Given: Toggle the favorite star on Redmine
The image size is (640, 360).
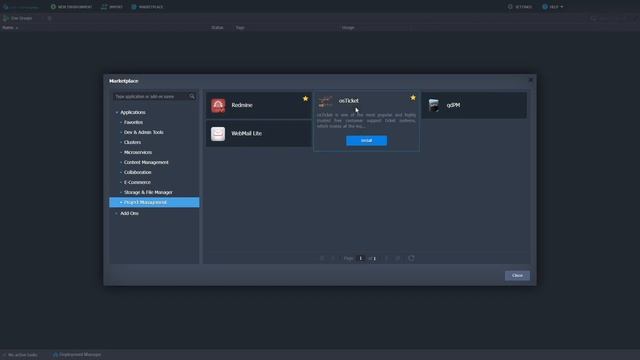Looking at the screenshot, I should (305, 98).
